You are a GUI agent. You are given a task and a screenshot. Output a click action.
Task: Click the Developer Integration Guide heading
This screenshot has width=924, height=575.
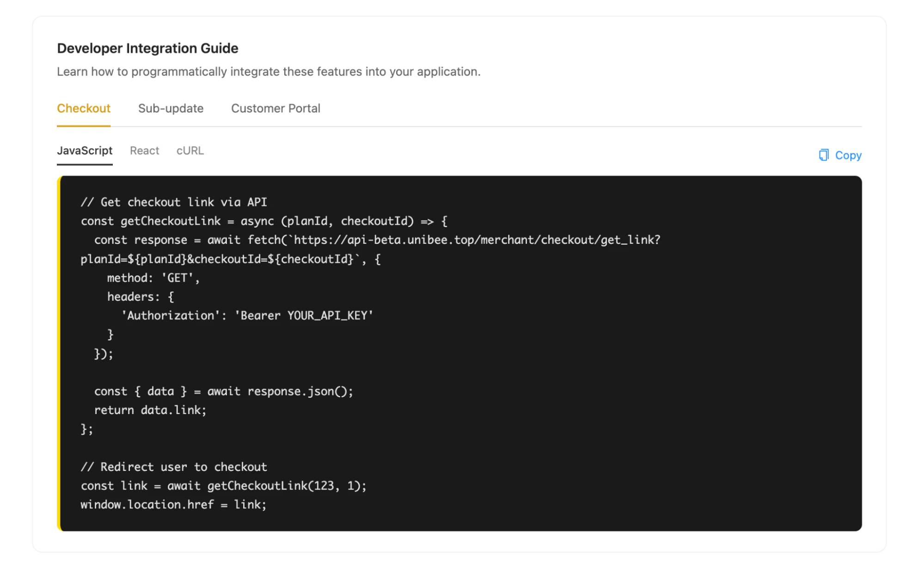coord(147,48)
